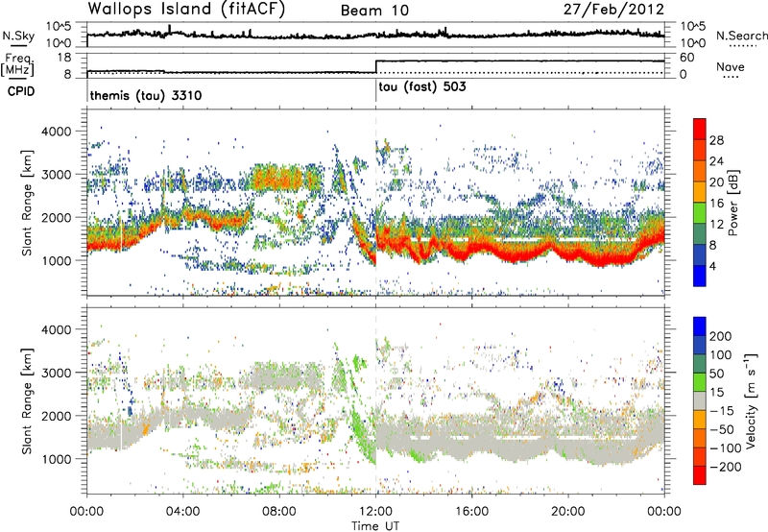This screenshot has height=532, width=768.
Task: Select the "Velocity [m s-1]" colorbar title
Action: (752, 401)
